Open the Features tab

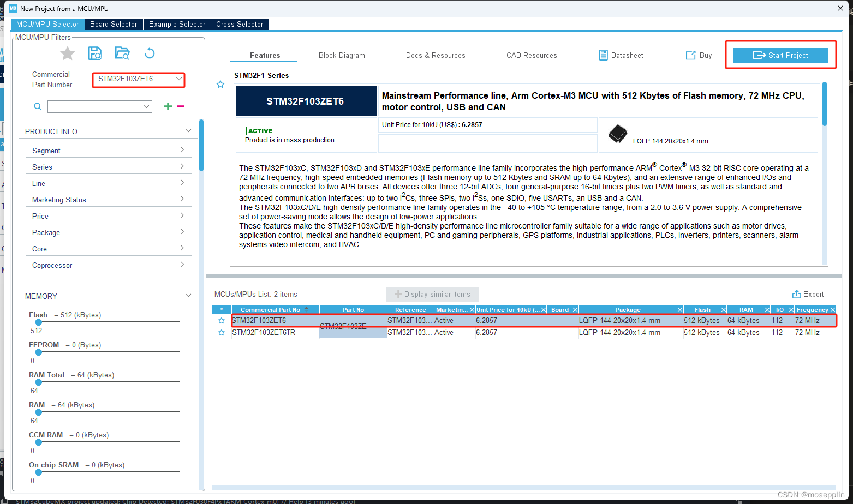(x=265, y=55)
